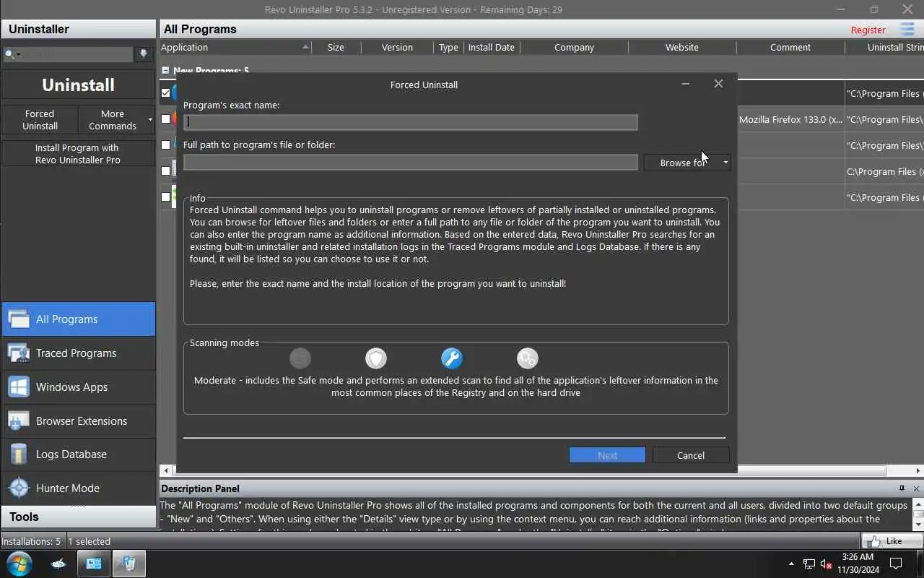
Task: Click the Mozilla Firefox 133.0 comment cell
Action: coord(790,119)
